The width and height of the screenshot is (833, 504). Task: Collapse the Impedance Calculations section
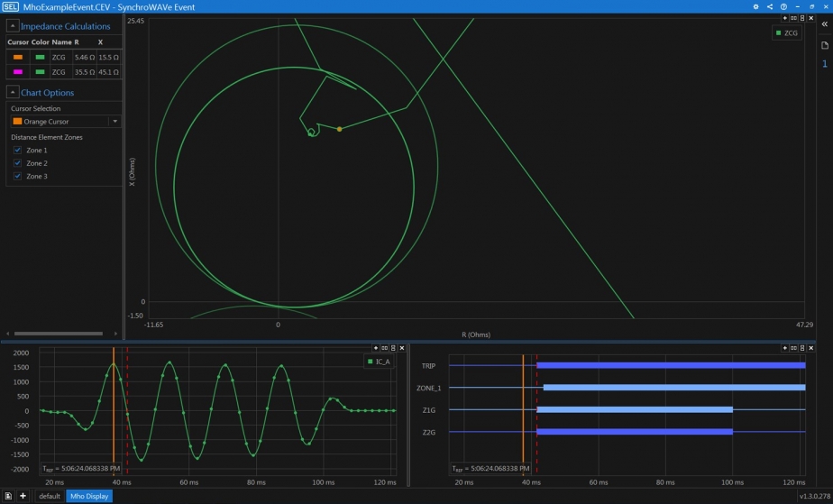tap(12, 26)
